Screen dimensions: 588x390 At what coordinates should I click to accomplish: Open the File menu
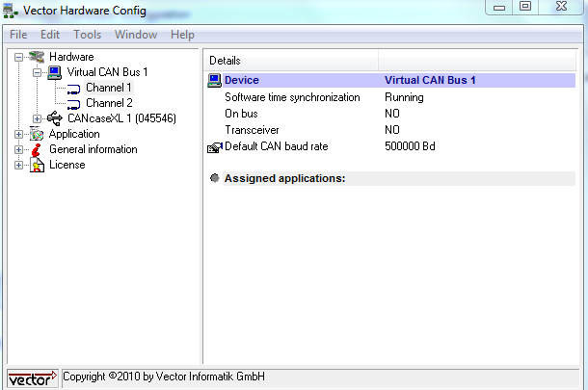(18, 35)
